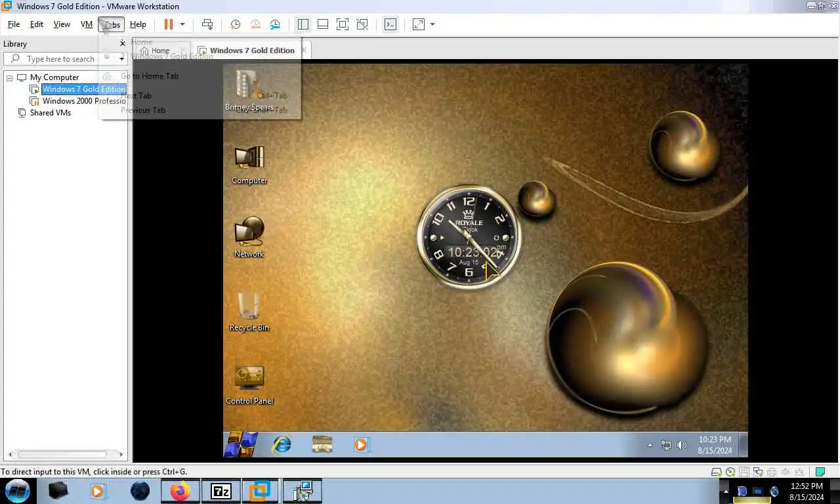
Task: Open the Edit menu
Action: [x=37, y=24]
